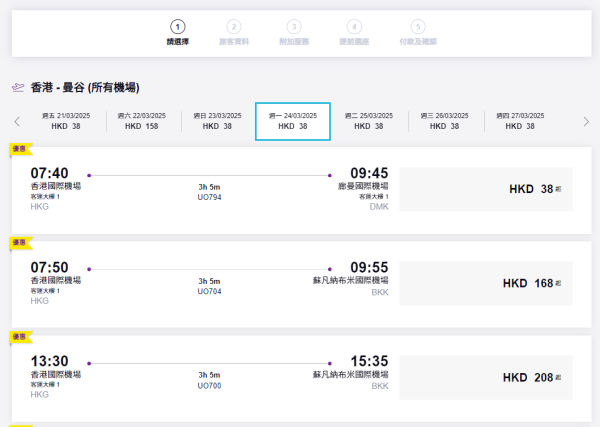Click small icon next to HKD 208 fare
Screen dimensions: 600x427
(x=558, y=377)
